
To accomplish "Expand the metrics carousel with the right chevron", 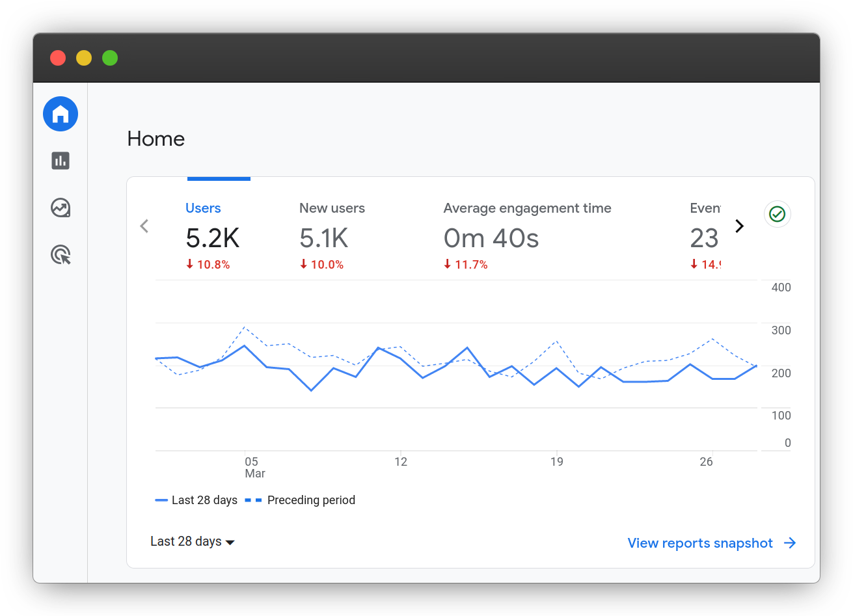I will click(740, 226).
